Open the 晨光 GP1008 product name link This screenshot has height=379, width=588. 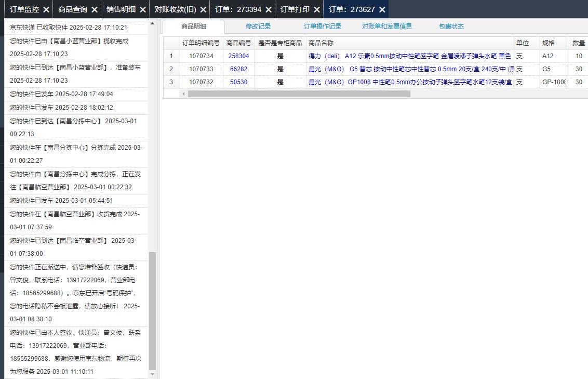point(410,82)
